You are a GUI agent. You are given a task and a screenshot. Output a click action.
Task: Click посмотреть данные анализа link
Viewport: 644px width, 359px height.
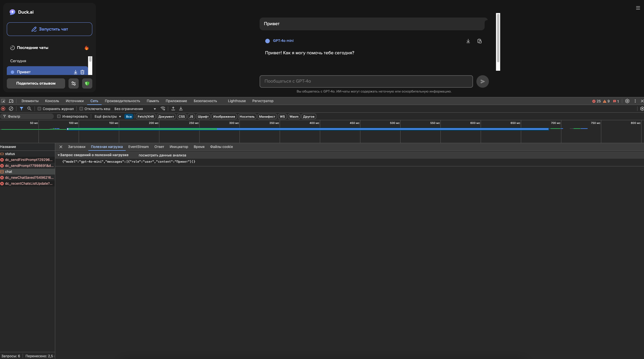tap(162, 155)
